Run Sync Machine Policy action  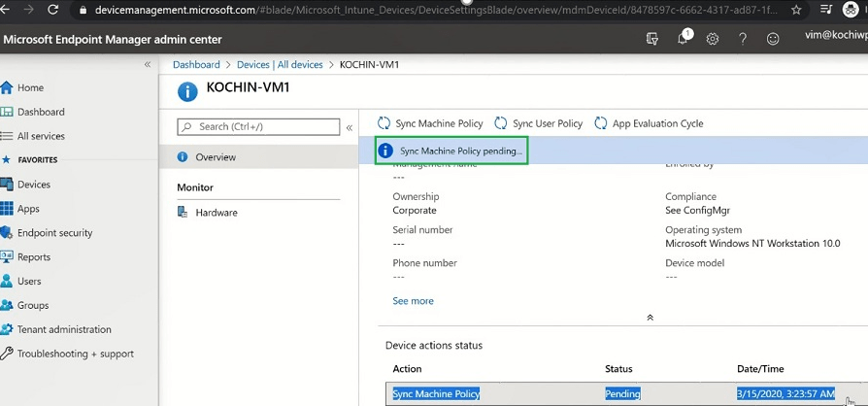430,123
